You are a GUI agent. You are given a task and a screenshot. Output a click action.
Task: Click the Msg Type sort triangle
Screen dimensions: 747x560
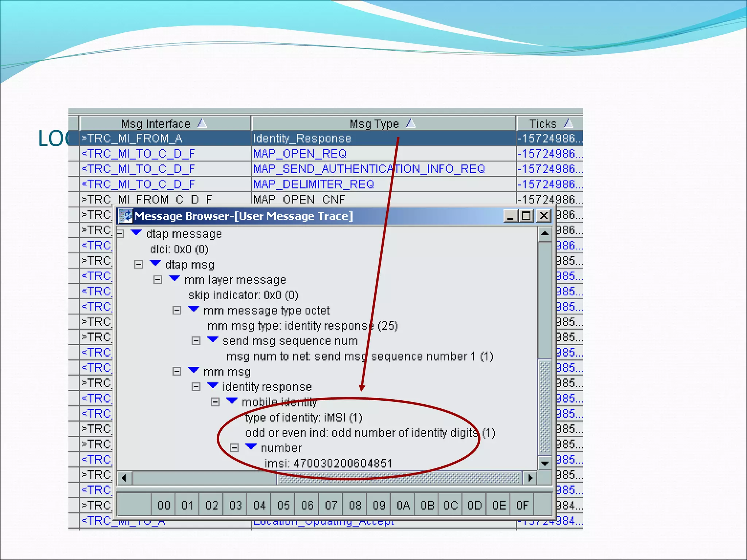411,124
